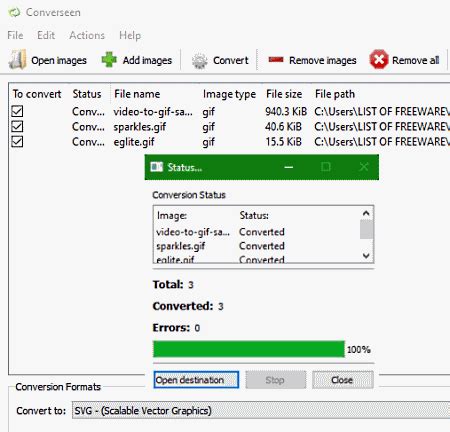Click the Open images toolbar label
The height and width of the screenshot is (432, 450).
pyautogui.click(x=59, y=60)
